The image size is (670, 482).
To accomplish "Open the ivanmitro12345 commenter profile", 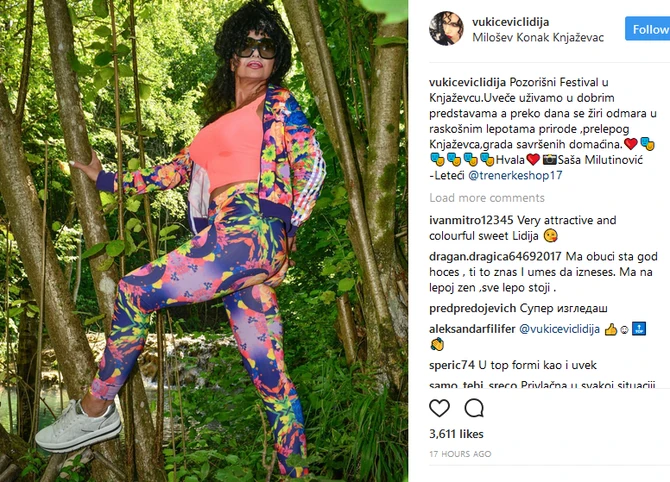I will tap(471, 220).
